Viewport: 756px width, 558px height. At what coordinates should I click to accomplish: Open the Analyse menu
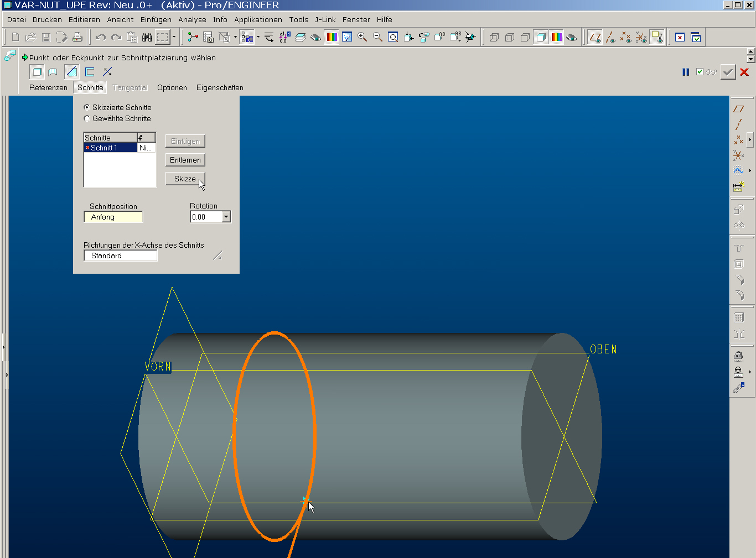[x=192, y=19]
